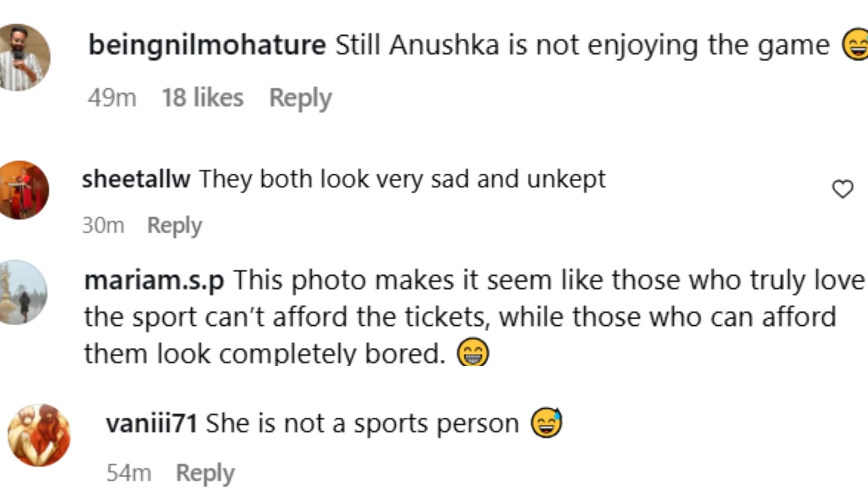Viewport: 868px width, 488px height.
Task: Open mariam.s.p's profile avatar
Action: pos(23,292)
